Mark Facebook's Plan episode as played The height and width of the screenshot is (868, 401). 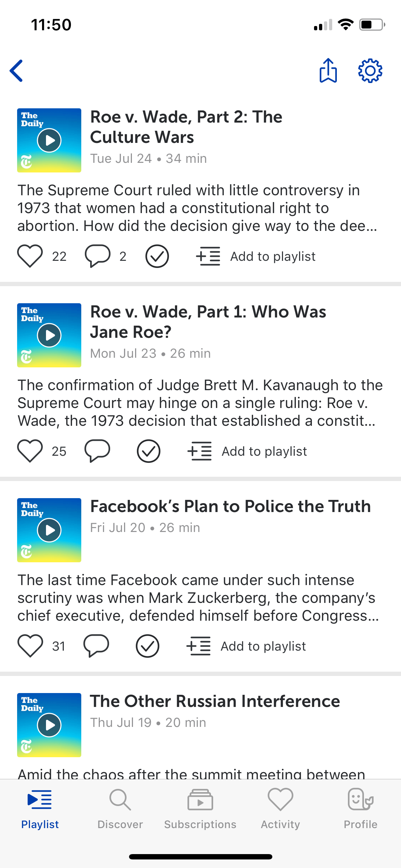(x=147, y=646)
